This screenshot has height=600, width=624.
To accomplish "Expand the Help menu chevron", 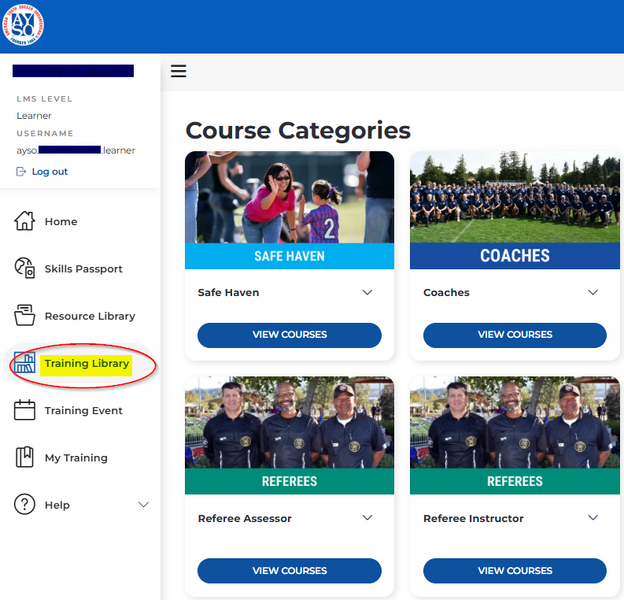I will pyautogui.click(x=143, y=505).
